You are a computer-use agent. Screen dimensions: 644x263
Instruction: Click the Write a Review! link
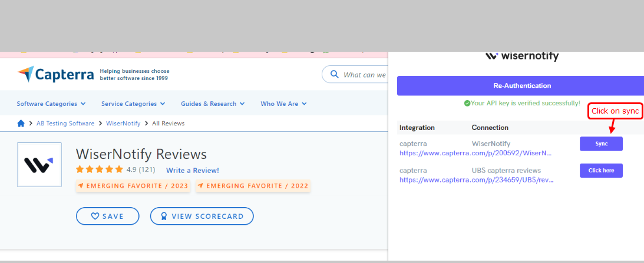(x=192, y=171)
